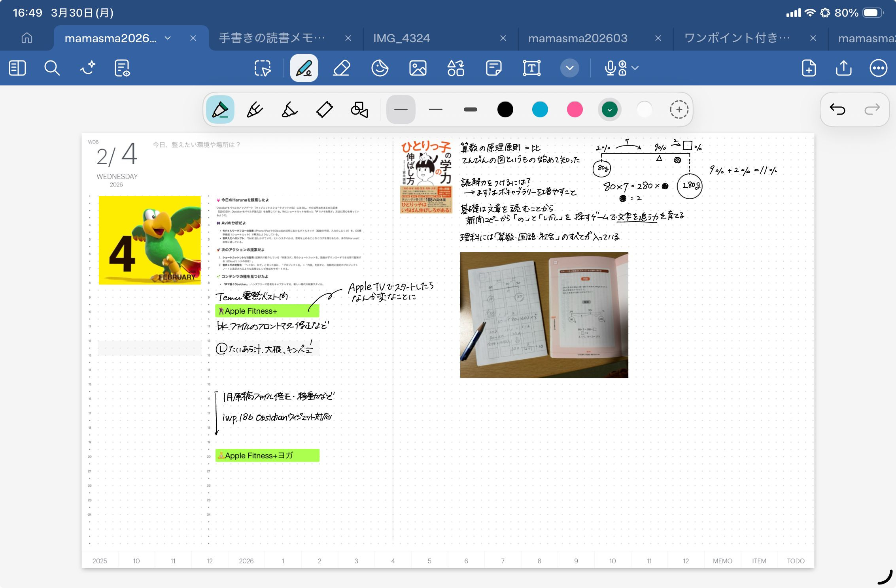Open the Shapes tool
The image size is (896, 588).
point(456,68)
